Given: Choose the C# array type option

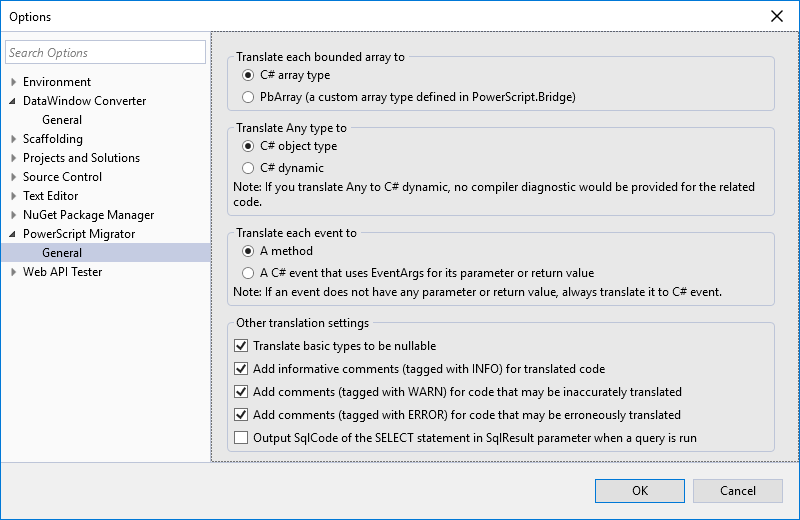Looking at the screenshot, I should [248, 75].
